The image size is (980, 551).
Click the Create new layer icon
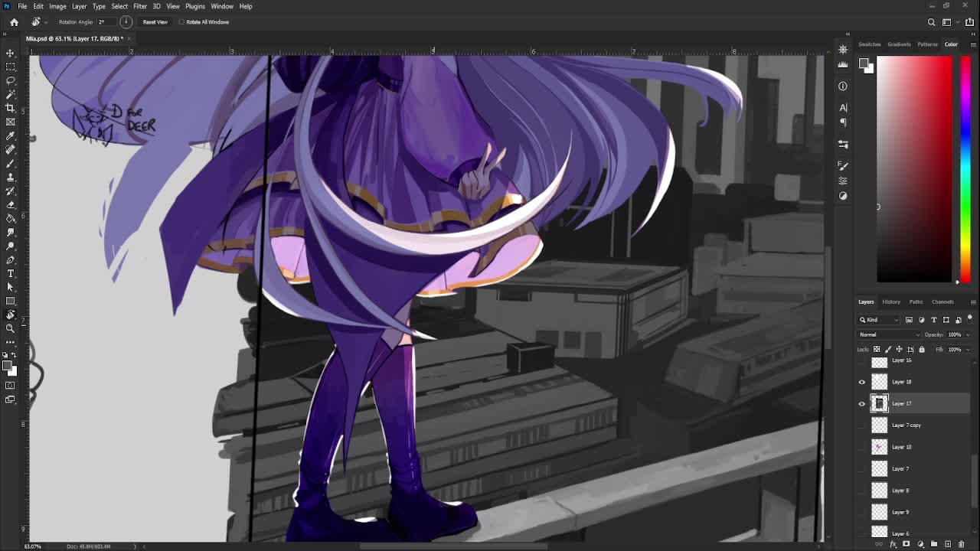pyautogui.click(x=948, y=544)
